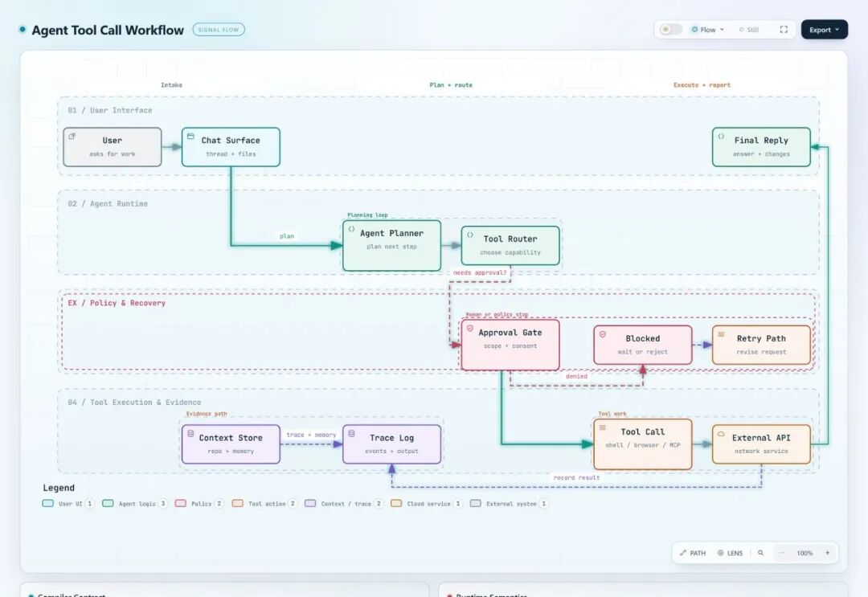
Task: Enable the LENS tool
Action: click(x=730, y=553)
